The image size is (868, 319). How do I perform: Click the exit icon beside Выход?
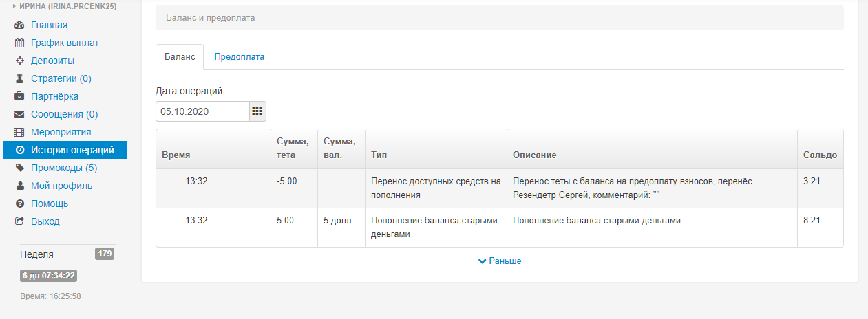[19, 222]
